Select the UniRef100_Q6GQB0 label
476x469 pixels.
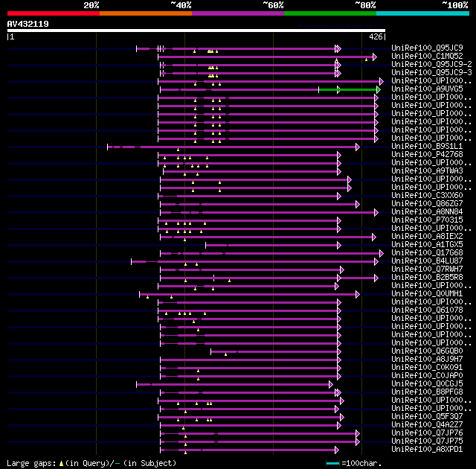tap(427, 351)
